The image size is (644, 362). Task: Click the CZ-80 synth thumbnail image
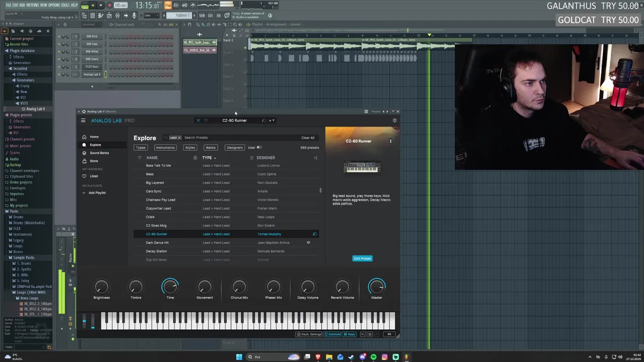point(362,167)
